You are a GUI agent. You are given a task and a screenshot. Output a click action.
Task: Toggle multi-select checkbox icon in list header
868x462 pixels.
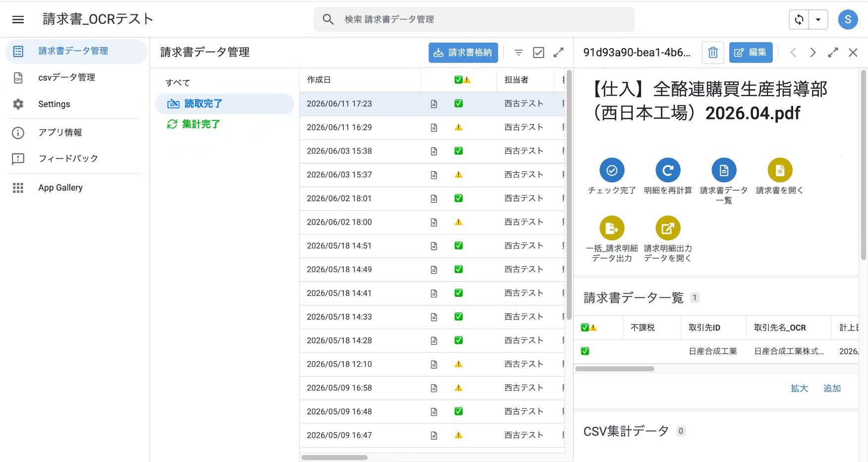click(x=539, y=53)
